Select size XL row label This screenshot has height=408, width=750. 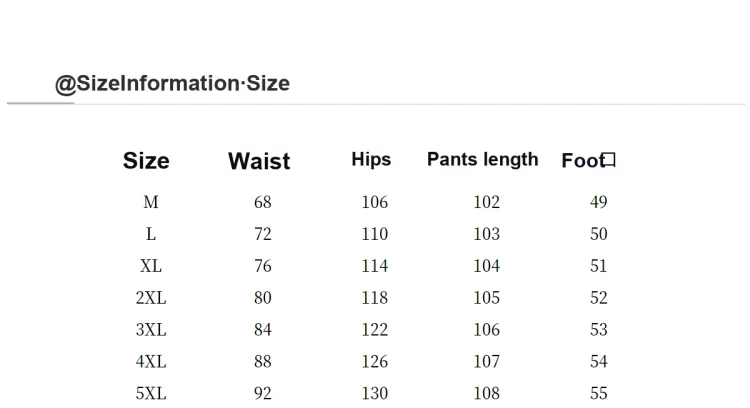click(x=151, y=266)
